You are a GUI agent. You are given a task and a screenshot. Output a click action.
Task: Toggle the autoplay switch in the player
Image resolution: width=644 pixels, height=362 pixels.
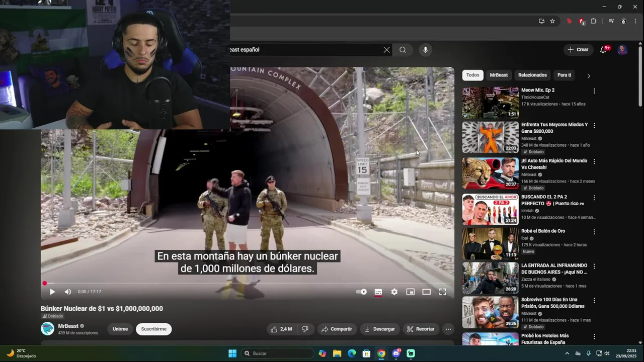[x=361, y=292]
